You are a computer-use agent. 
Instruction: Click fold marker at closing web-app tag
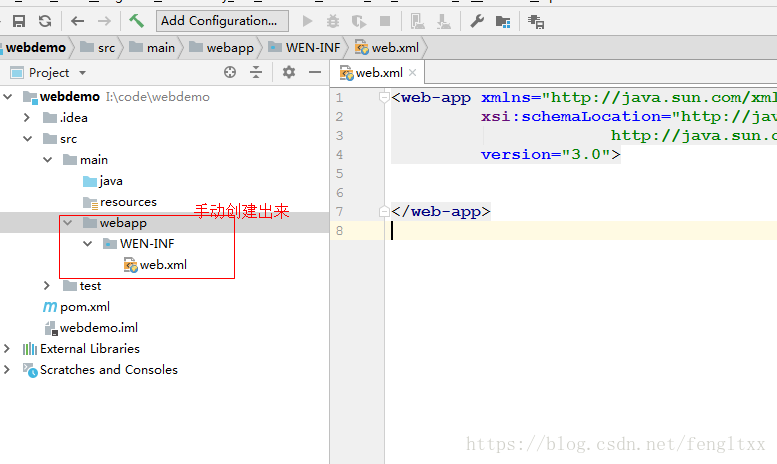point(384,212)
